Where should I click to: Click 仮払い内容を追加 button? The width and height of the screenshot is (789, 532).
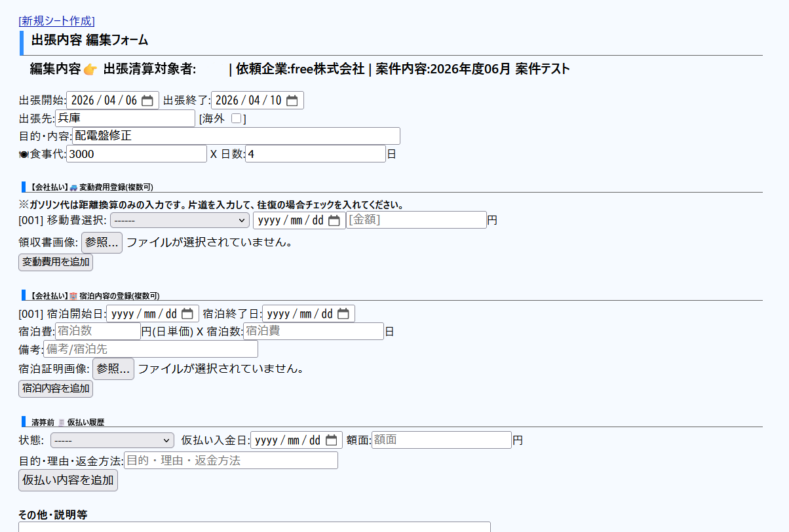tap(68, 480)
